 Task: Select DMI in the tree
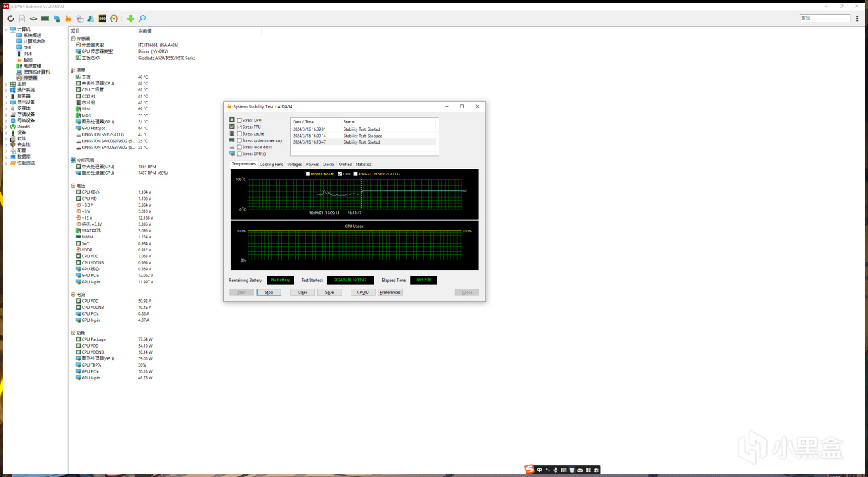point(27,47)
